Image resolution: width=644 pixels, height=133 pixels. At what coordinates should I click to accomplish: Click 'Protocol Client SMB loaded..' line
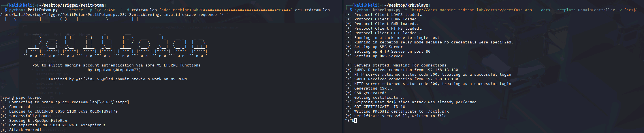(382, 24)
